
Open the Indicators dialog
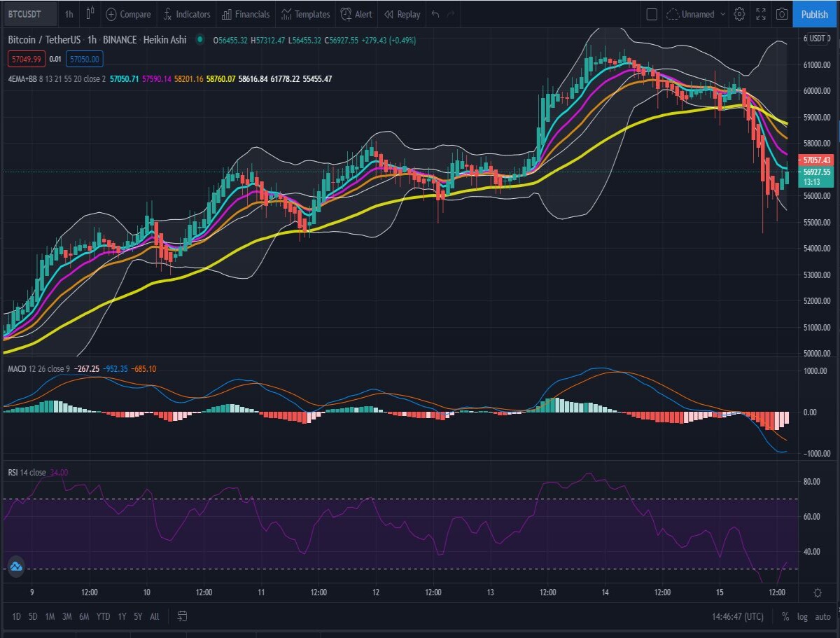tap(186, 14)
